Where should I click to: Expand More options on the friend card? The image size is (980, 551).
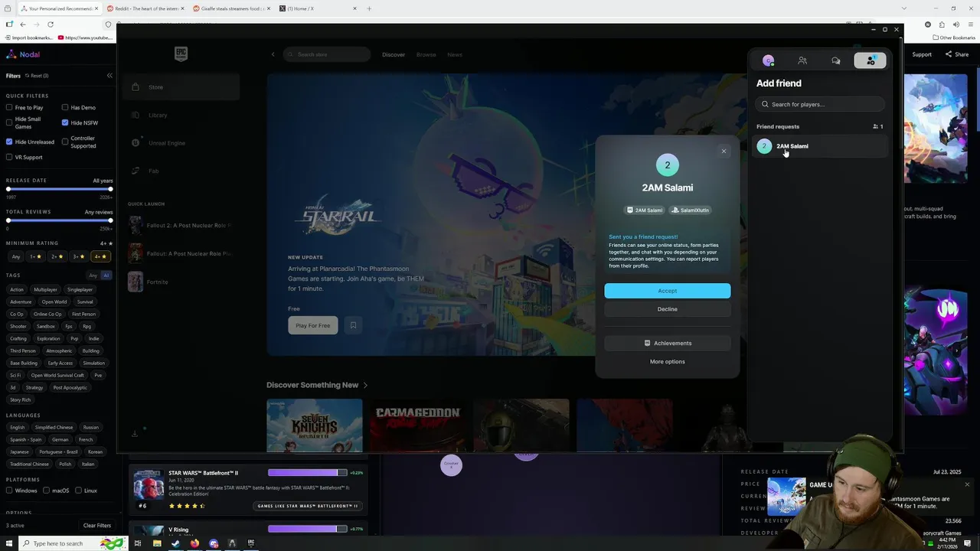pos(667,361)
